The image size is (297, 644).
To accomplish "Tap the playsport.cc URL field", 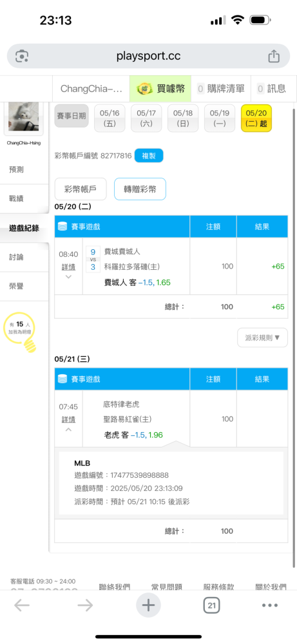I will [148, 56].
